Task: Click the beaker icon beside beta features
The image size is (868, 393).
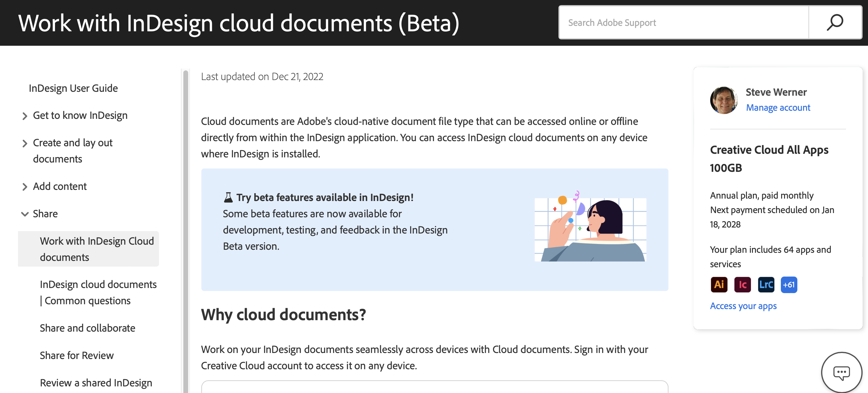Action: tap(228, 197)
